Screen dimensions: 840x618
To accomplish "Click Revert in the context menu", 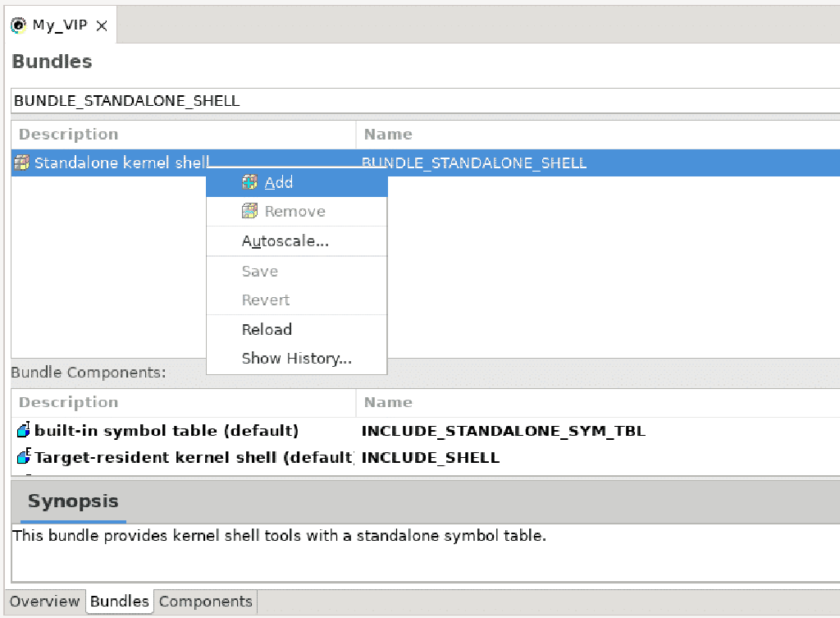I will point(266,300).
